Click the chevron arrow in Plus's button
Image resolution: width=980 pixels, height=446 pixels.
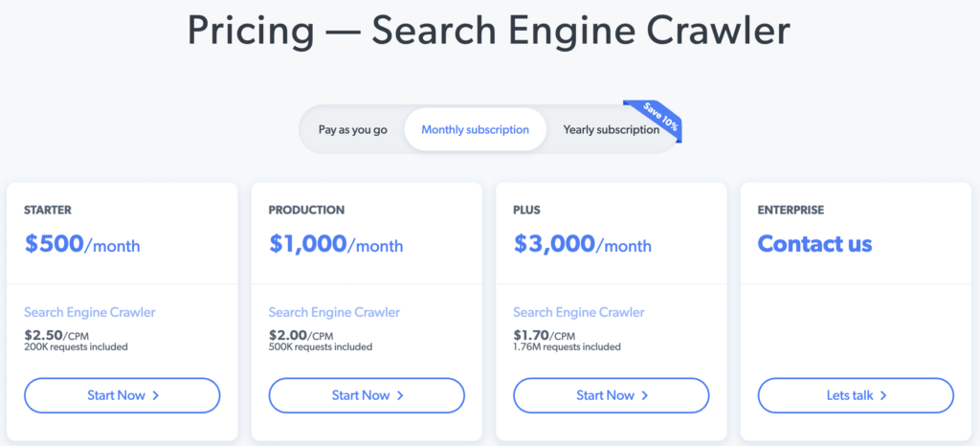pos(645,395)
